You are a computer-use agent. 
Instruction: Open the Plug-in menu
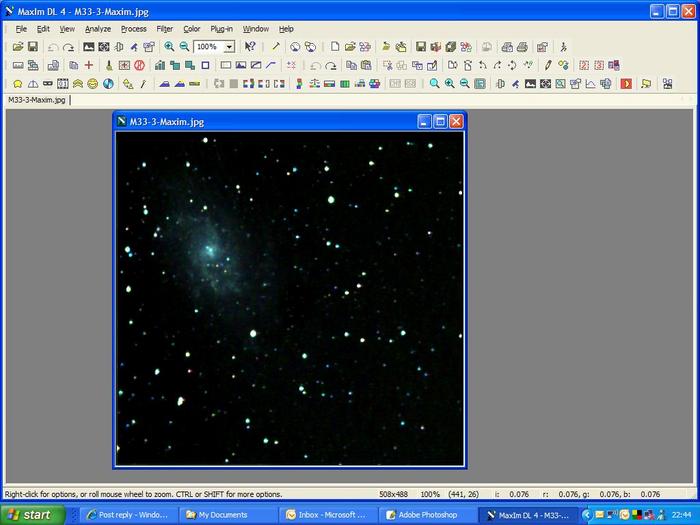click(x=221, y=29)
